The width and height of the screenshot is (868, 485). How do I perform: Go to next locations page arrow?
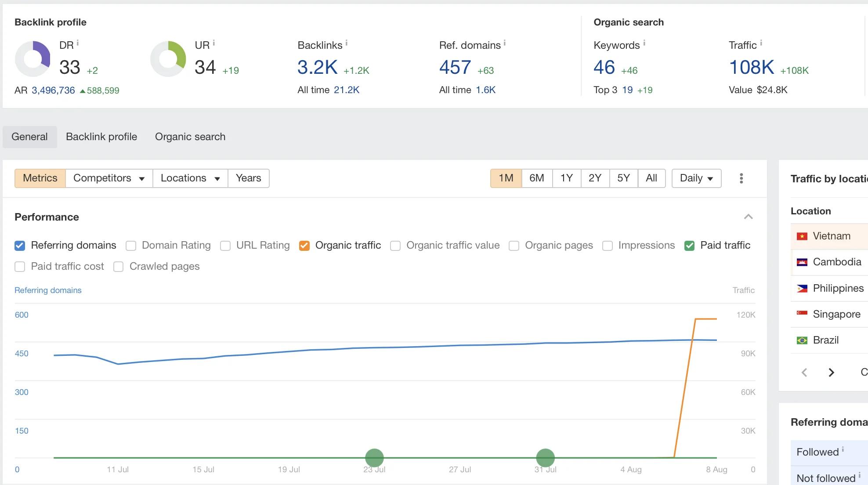point(831,373)
